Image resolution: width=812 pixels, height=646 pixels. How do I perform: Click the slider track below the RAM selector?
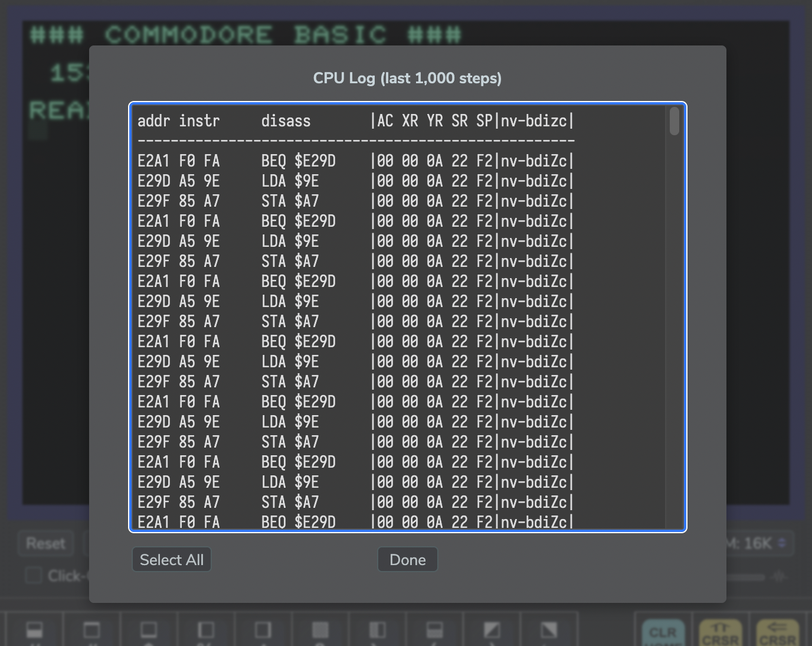point(745,577)
